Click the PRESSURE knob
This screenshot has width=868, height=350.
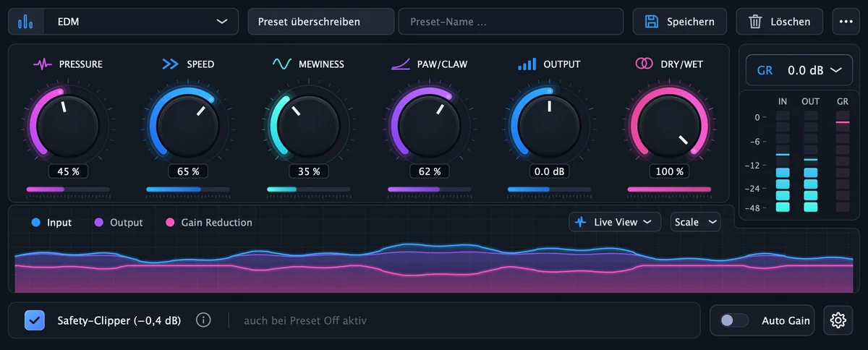[x=68, y=124]
